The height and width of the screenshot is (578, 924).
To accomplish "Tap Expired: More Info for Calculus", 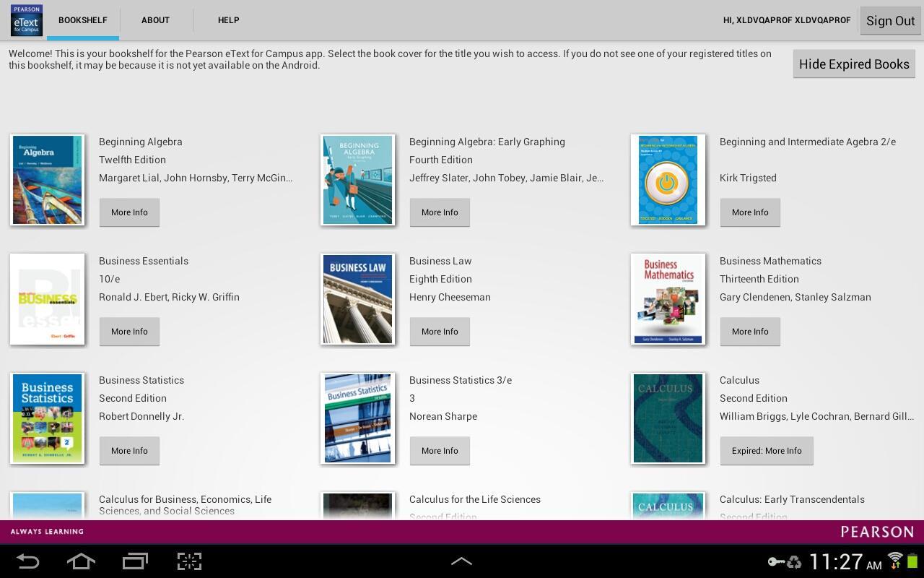I will tap(767, 450).
